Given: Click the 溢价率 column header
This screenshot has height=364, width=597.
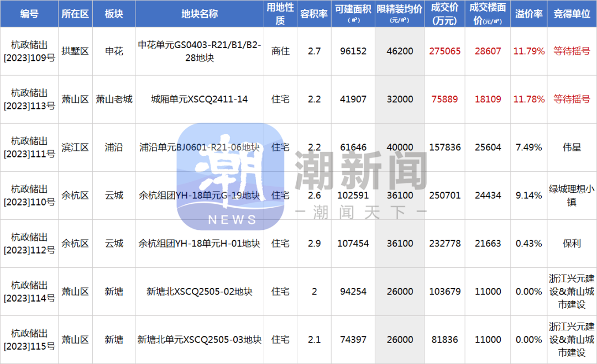Looking at the screenshot, I should (529, 14).
